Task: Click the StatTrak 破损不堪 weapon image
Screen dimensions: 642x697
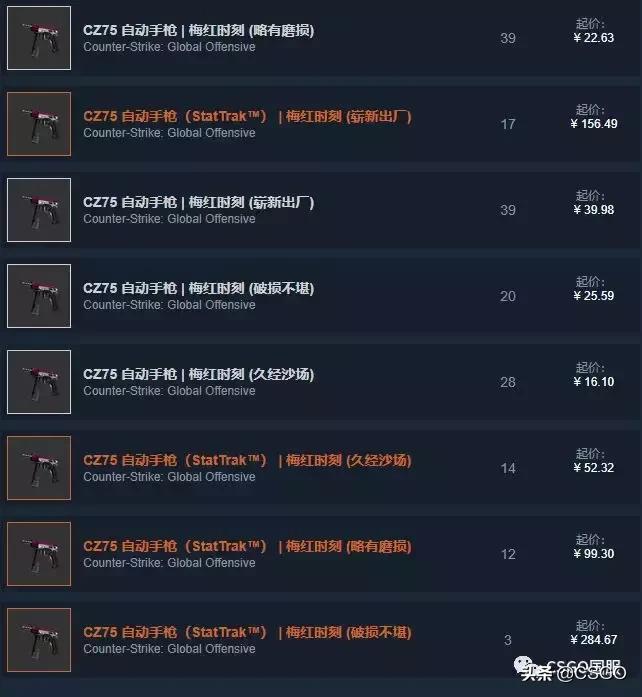Action: click(39, 640)
